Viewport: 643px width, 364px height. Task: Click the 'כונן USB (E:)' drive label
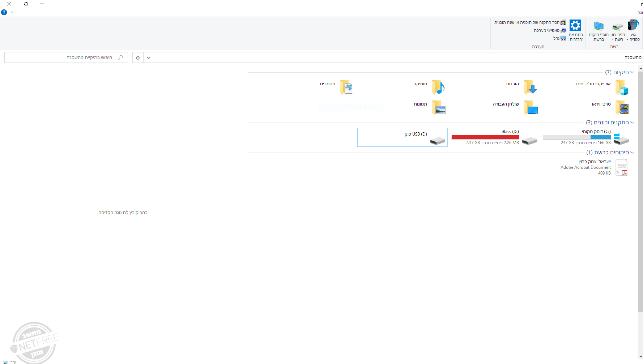416,134
